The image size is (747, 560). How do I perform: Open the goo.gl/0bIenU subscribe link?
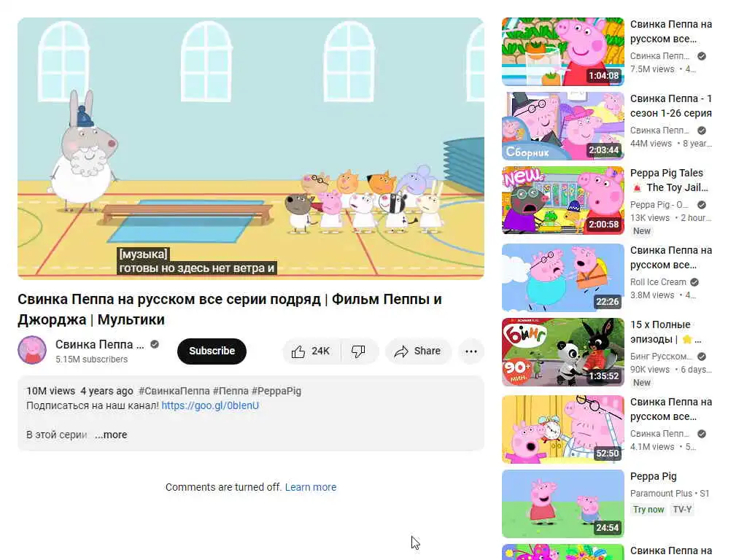[x=210, y=405]
